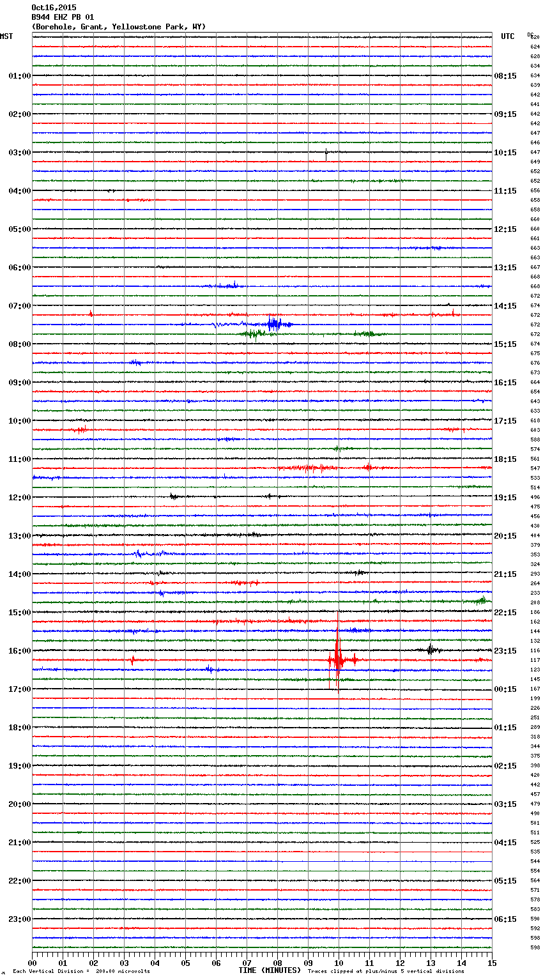Click minute 06 on the bottom time axis
Image resolution: width=543 pixels, height=980 pixels.
point(216,963)
